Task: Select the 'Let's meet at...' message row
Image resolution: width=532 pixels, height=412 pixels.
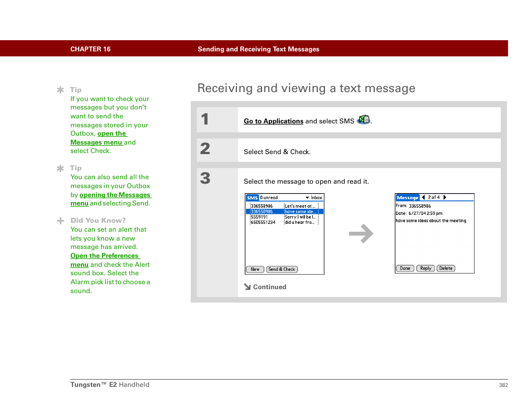Action: point(284,206)
